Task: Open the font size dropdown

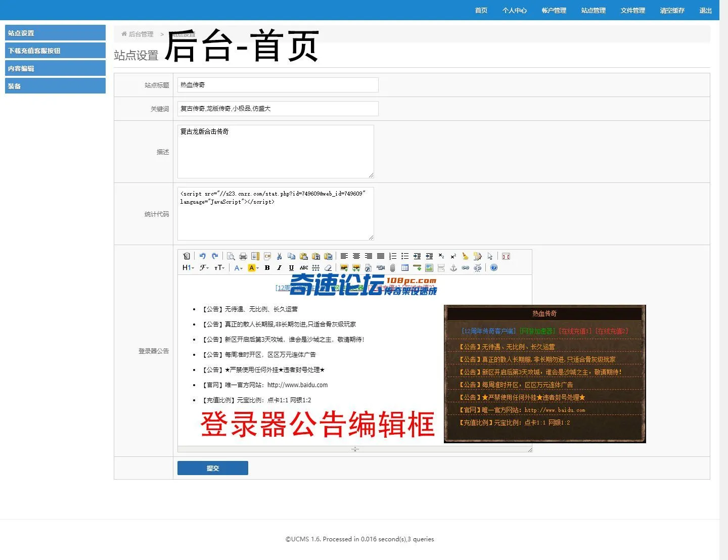Action: 219,268
